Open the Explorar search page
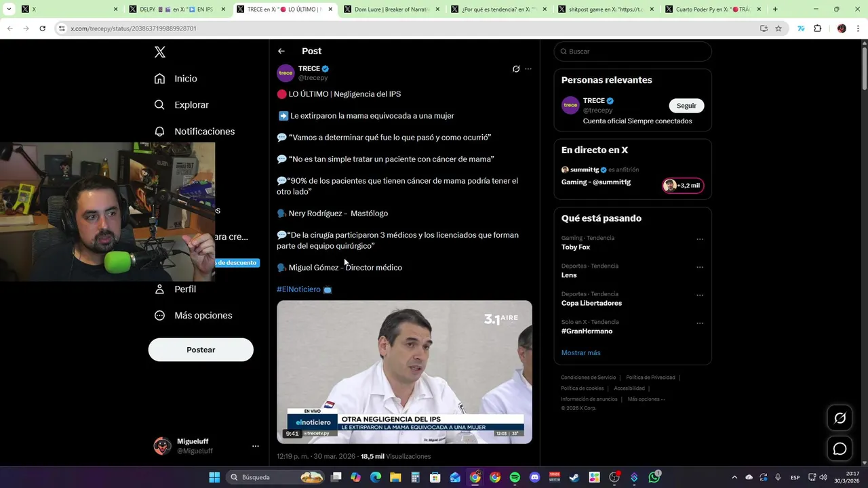The height and width of the screenshot is (488, 868). coord(181,105)
